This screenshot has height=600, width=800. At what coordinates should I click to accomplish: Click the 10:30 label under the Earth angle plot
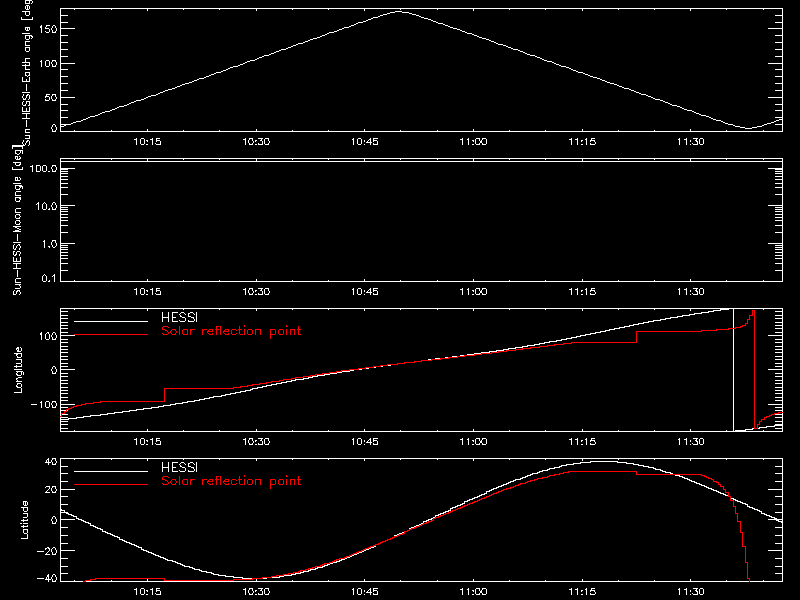[x=256, y=142]
